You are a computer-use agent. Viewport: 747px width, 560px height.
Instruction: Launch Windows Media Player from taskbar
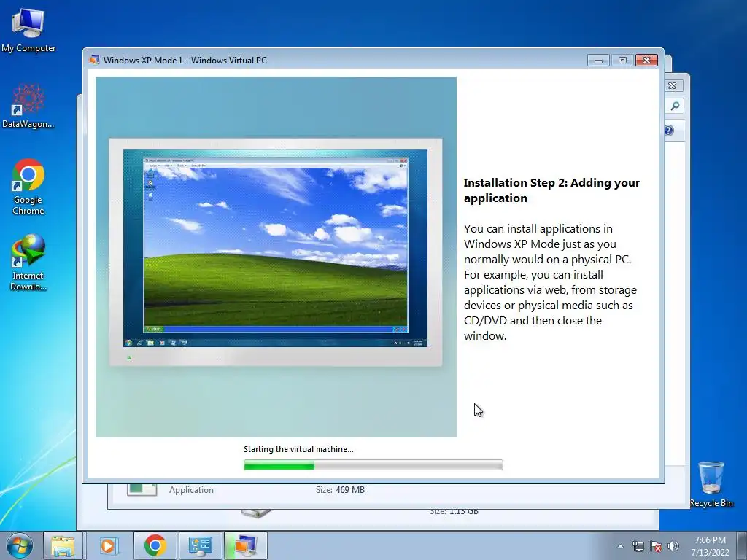coord(108,545)
